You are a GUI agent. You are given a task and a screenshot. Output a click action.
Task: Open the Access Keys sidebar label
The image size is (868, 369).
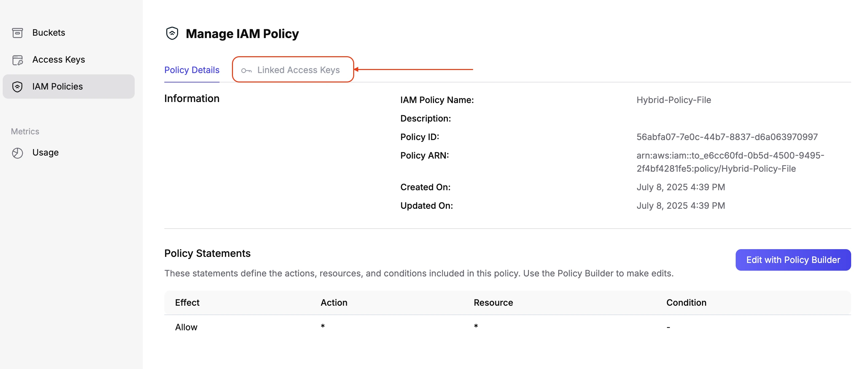[59, 60]
